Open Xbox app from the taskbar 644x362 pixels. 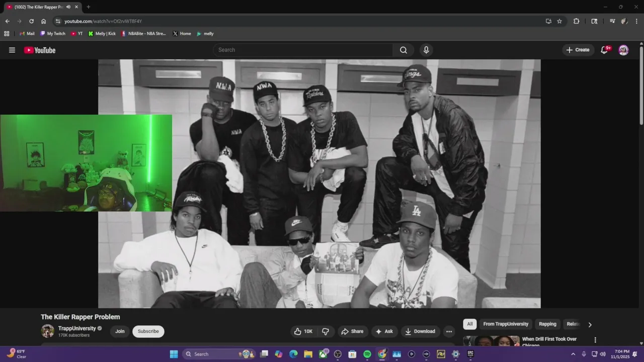coord(323,354)
